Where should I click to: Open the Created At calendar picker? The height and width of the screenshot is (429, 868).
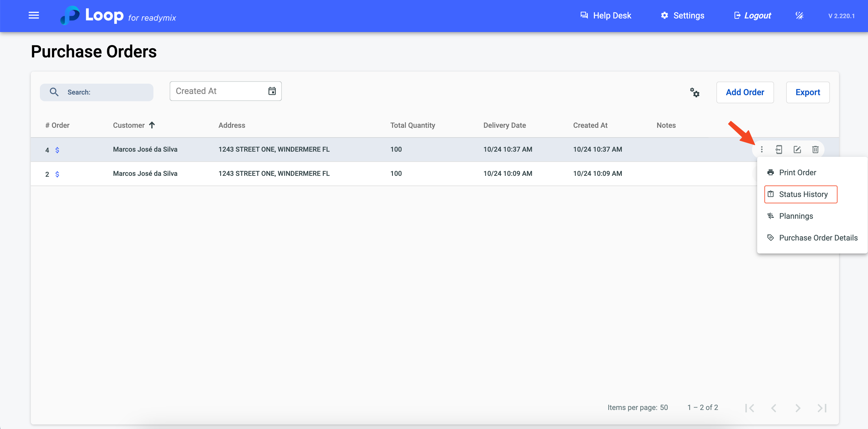pos(272,91)
